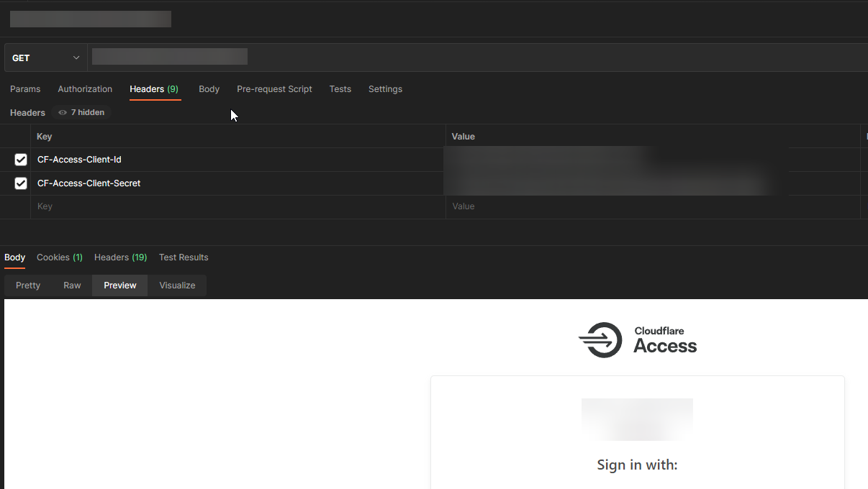Uncheck the CF-Access-Client-Secret header checkbox
This screenshot has height=489, width=868.
[21, 183]
